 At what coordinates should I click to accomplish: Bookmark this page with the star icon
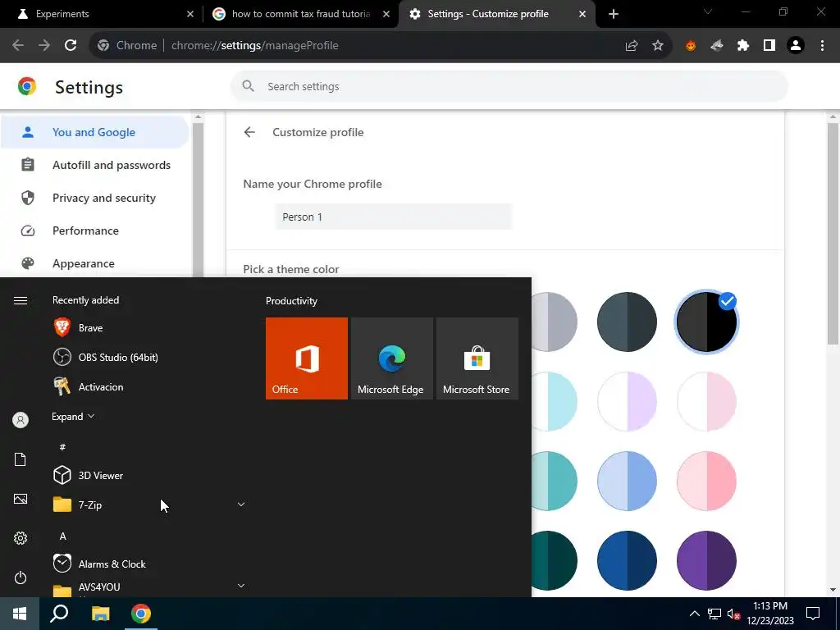click(658, 46)
